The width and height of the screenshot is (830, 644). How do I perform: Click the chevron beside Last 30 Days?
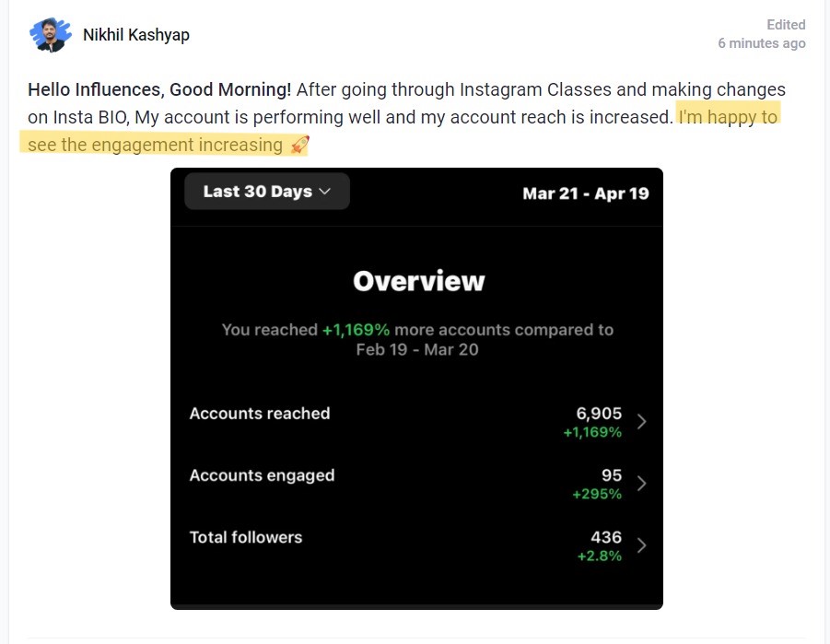coord(325,192)
